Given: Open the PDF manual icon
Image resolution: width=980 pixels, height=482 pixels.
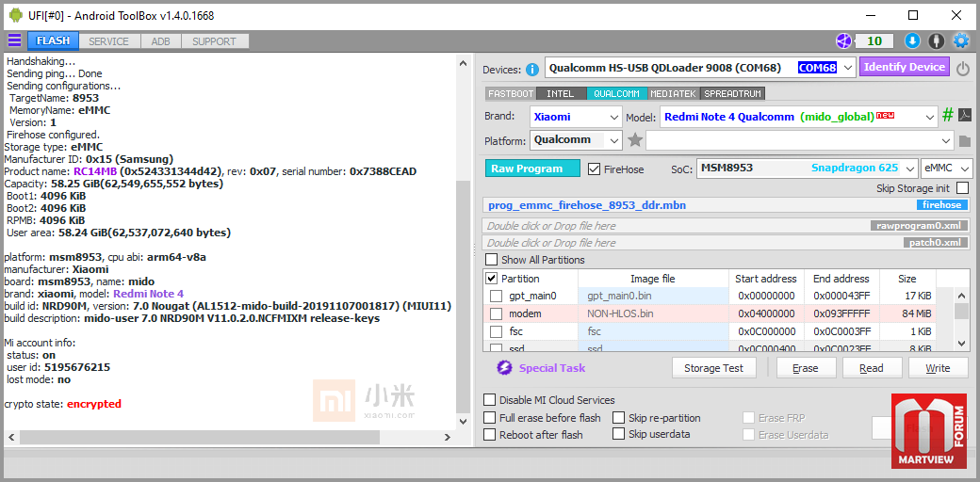Looking at the screenshot, I should tap(965, 116).
